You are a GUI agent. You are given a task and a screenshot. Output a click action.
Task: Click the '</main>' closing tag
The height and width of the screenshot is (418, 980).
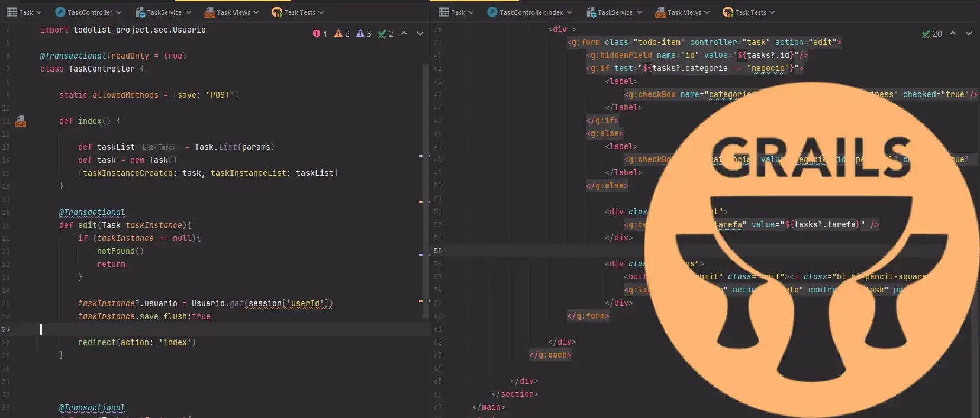tap(489, 407)
